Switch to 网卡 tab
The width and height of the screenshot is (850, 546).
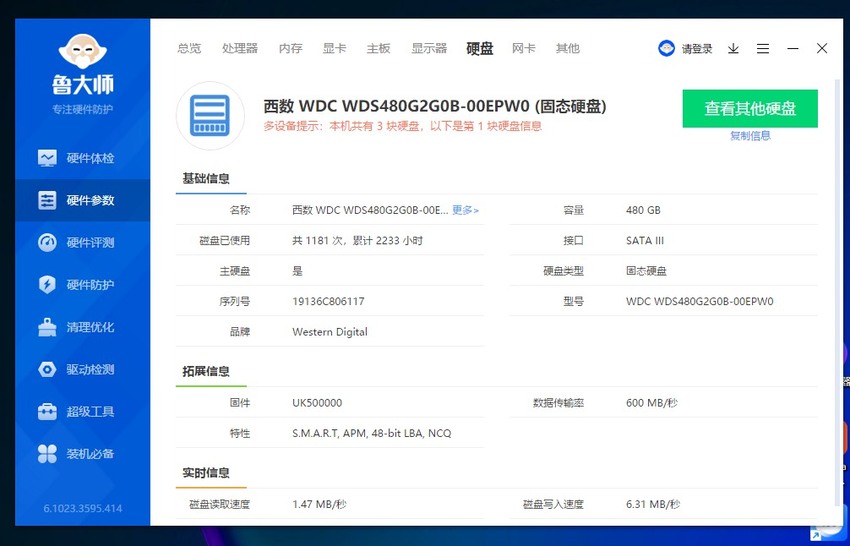click(x=524, y=48)
